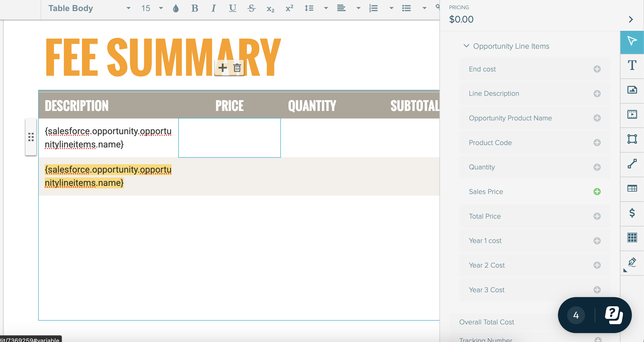Screen dimensions: 644x342
Task: Delete using the trash icon
Action: click(x=237, y=68)
